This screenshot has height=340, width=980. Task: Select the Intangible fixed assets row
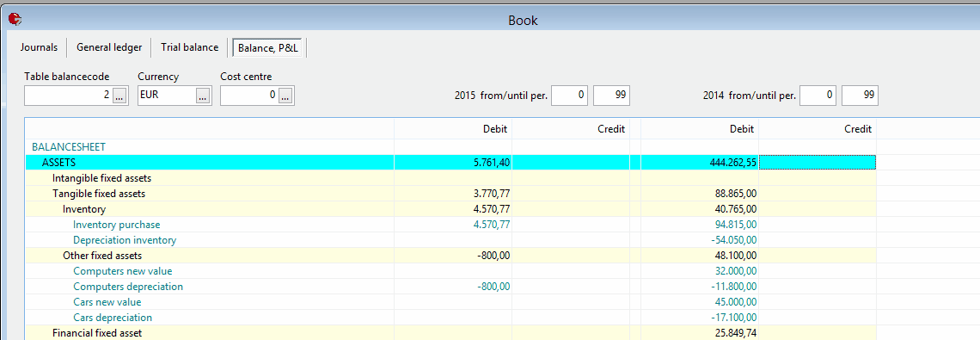[x=450, y=178]
